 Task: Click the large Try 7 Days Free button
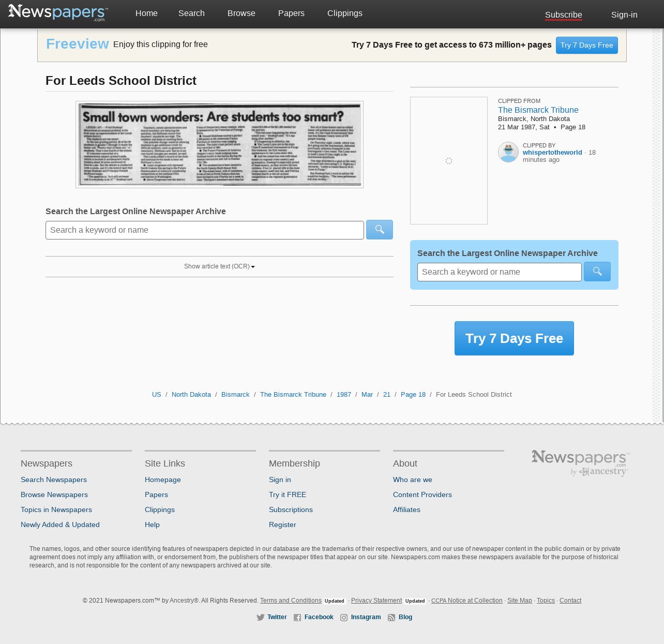click(514, 338)
